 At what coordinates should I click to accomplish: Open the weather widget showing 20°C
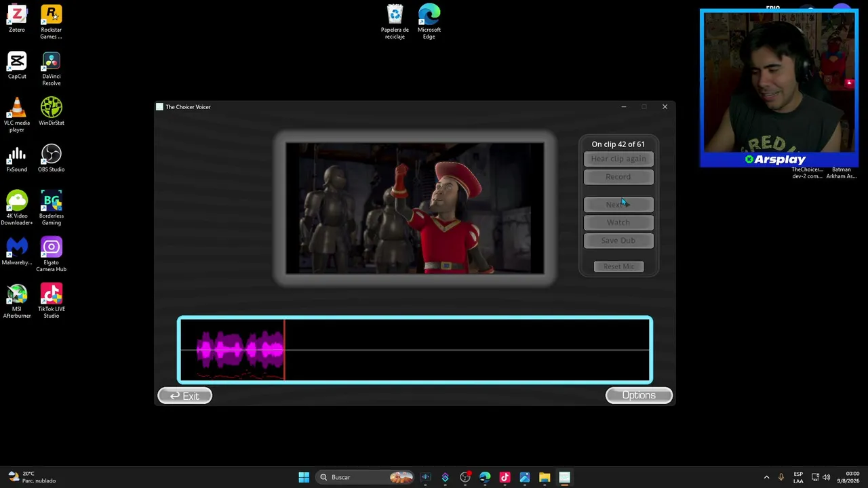click(31, 477)
